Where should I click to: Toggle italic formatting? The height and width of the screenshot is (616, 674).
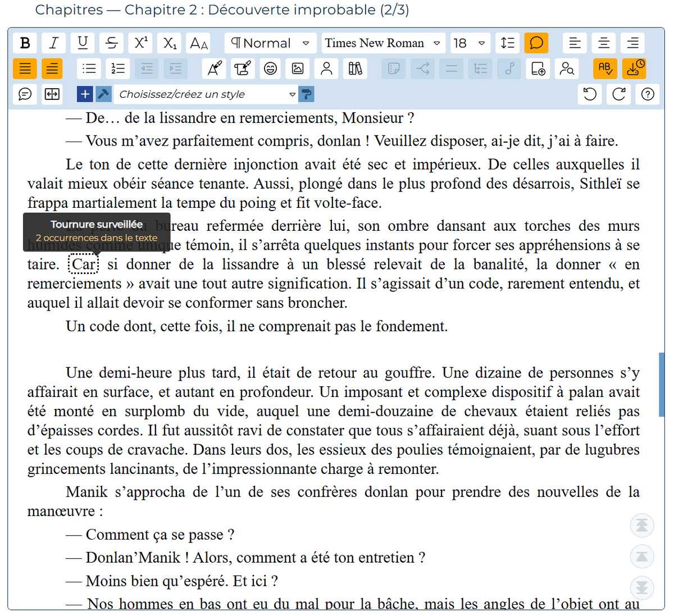pos(54,43)
